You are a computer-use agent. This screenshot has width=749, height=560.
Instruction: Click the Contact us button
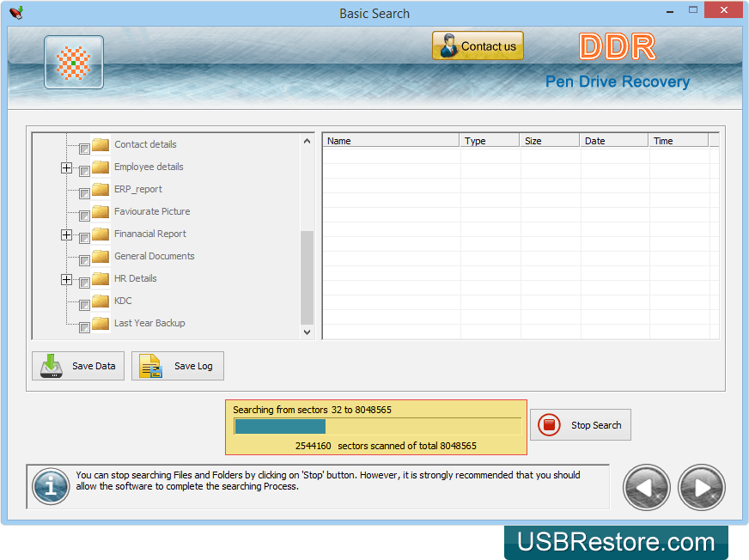pos(478,46)
